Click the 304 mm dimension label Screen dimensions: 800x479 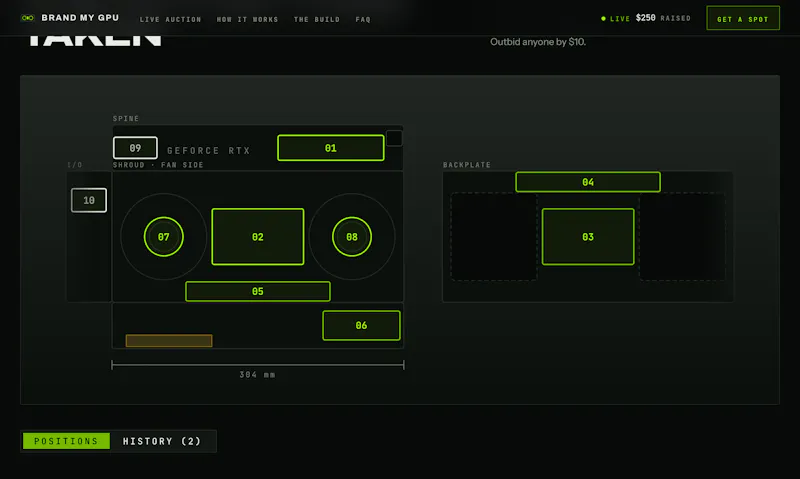257,374
